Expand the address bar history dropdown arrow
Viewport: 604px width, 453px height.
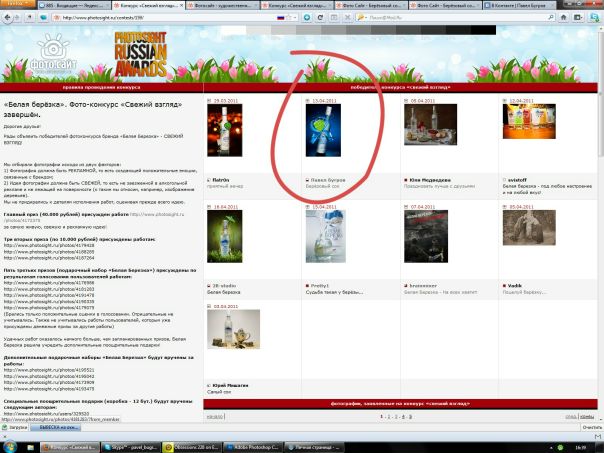coord(295,18)
